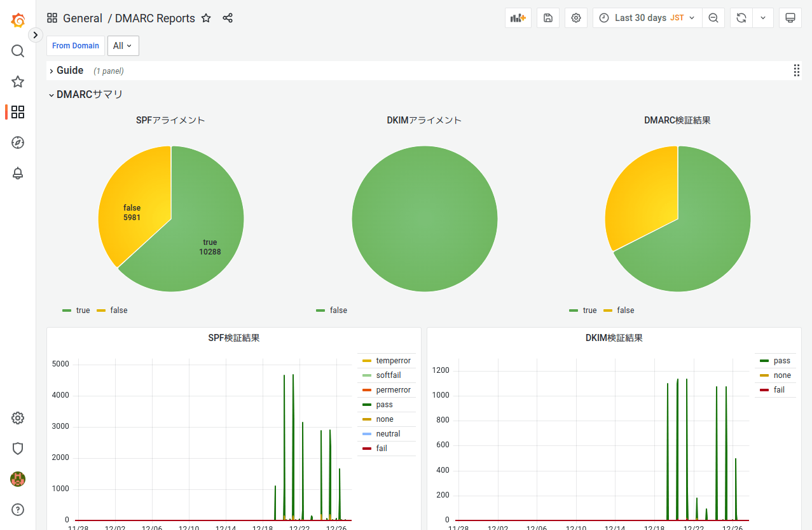Image resolution: width=812 pixels, height=530 pixels.
Task: Open the Dashboards section icon in sidebar
Action: (17, 112)
